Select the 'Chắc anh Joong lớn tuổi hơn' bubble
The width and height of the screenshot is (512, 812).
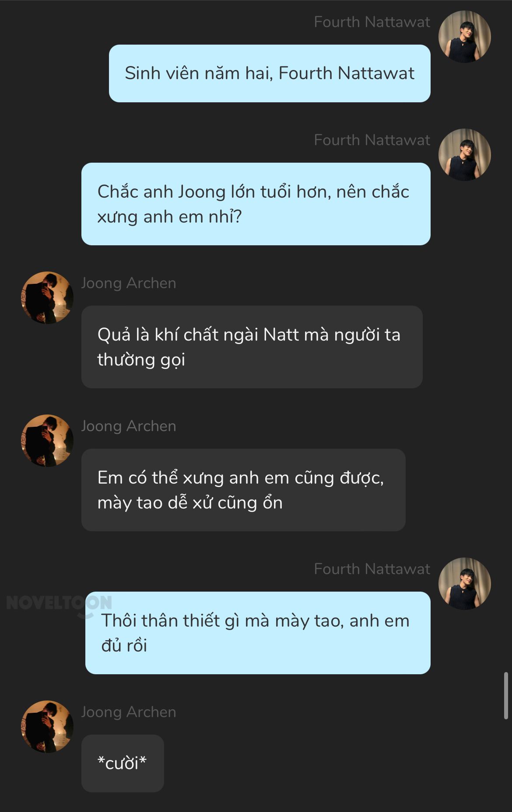coord(256,204)
